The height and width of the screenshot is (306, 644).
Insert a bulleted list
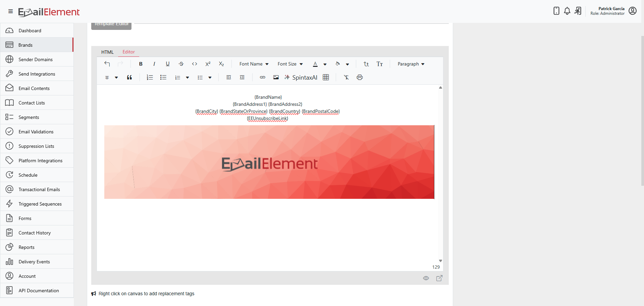pos(163,78)
